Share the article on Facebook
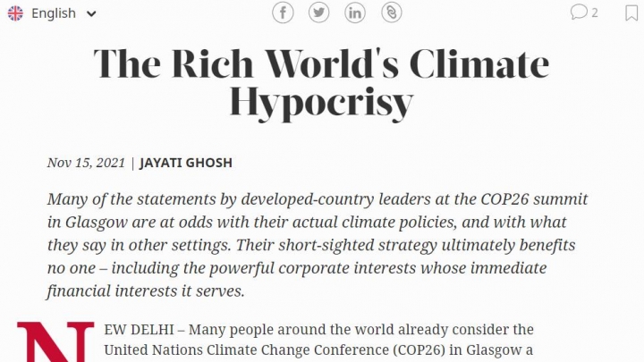Viewport: 644px width, 362px height. point(283,13)
